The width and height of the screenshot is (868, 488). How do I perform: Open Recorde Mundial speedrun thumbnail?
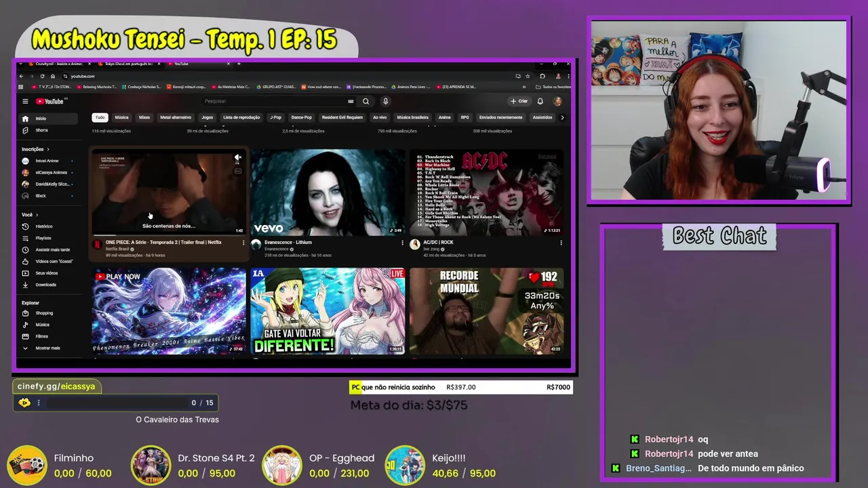click(486, 311)
